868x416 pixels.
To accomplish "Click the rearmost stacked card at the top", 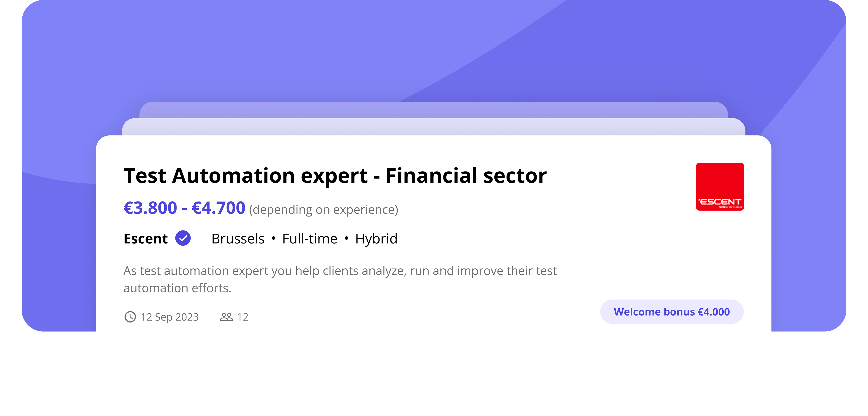I will (433, 110).
